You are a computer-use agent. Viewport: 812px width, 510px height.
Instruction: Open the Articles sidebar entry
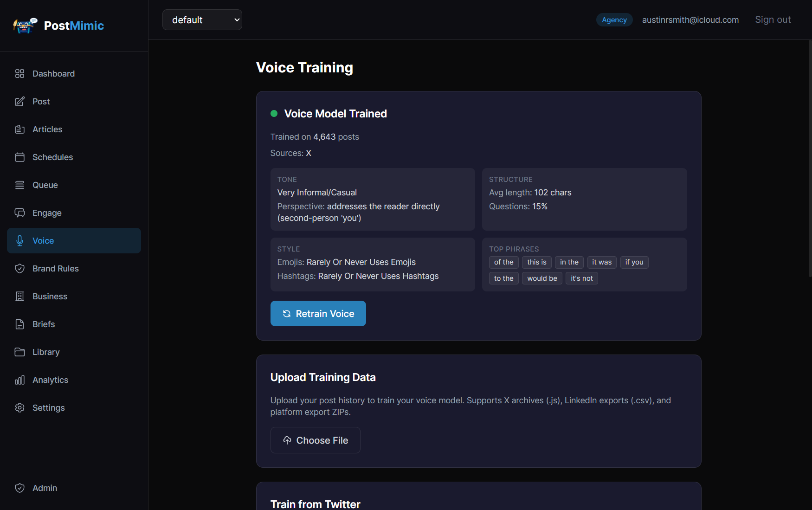pos(74,129)
